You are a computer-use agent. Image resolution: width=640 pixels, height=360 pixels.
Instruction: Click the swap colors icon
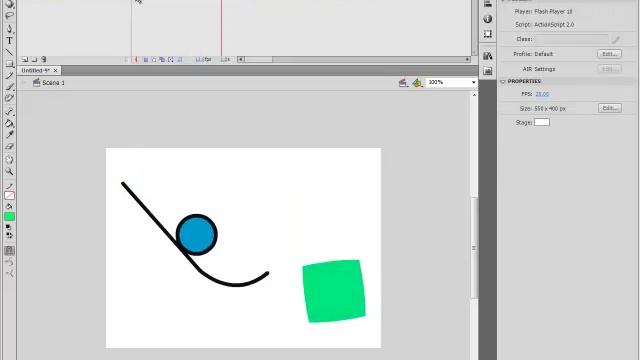pyautogui.click(x=9, y=236)
